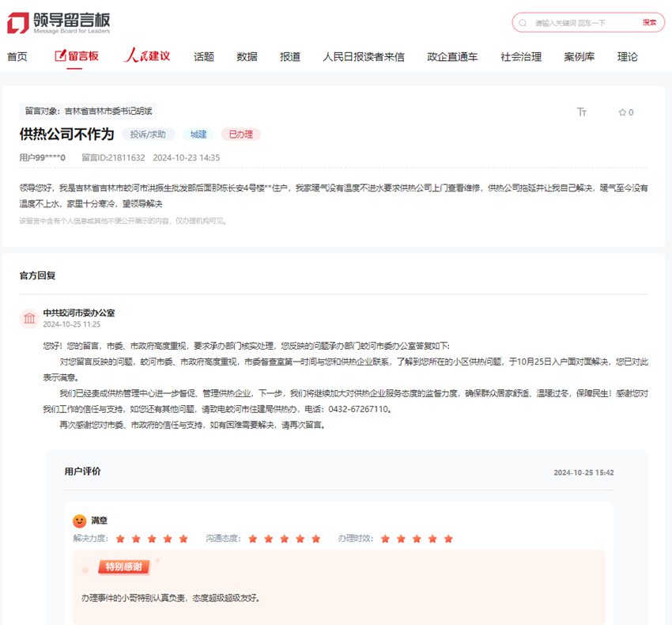Open the 数据 section
Screen dimensions: 672x625
245,56
